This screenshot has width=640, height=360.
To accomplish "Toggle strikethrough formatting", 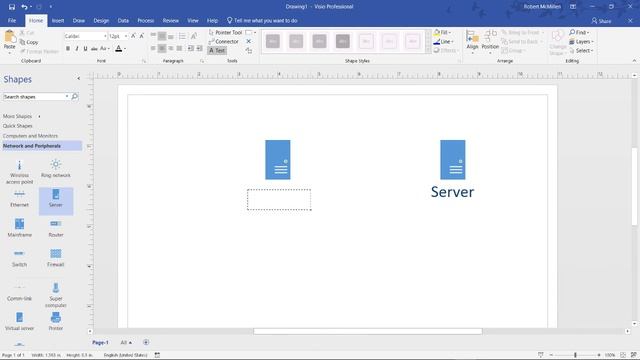I will (x=94, y=49).
